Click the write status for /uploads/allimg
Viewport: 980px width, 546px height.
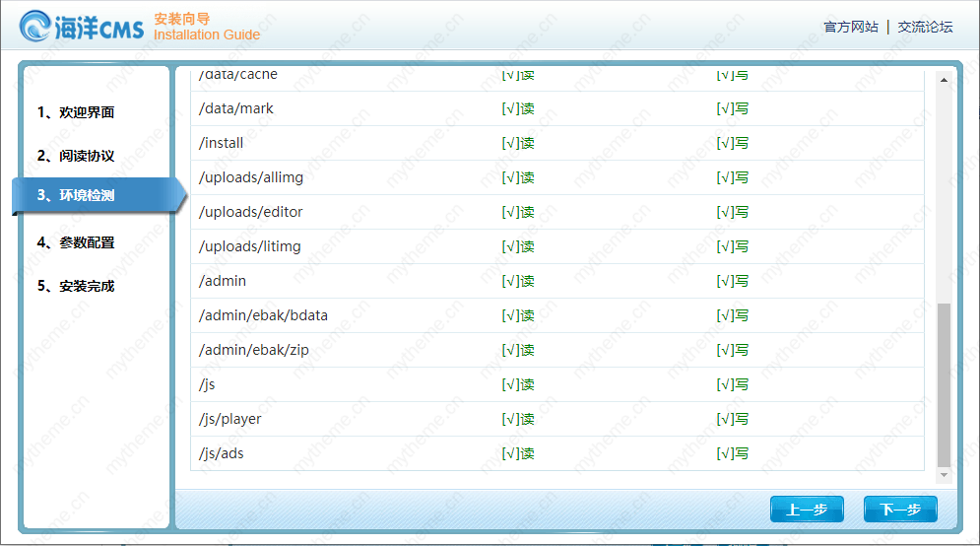click(733, 177)
